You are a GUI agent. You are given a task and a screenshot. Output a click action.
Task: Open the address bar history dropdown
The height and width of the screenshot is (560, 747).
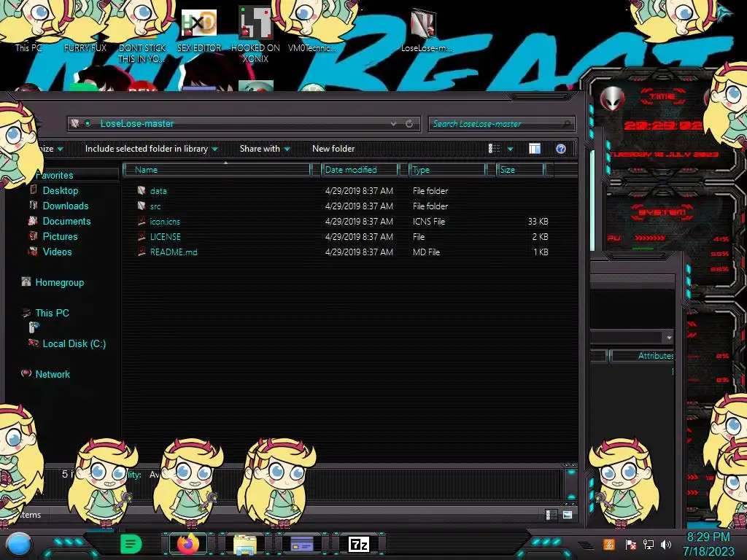pyautogui.click(x=393, y=124)
